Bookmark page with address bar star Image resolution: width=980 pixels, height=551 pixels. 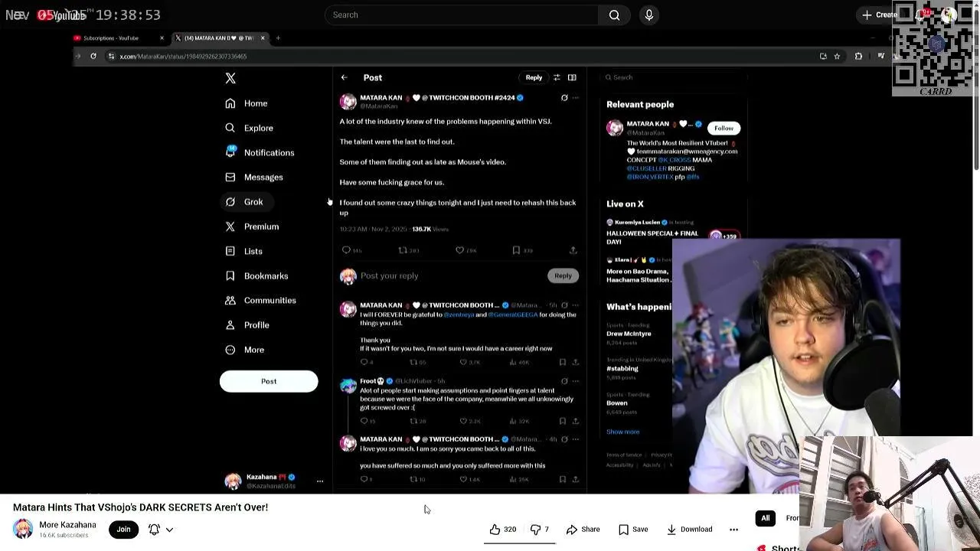point(837,56)
